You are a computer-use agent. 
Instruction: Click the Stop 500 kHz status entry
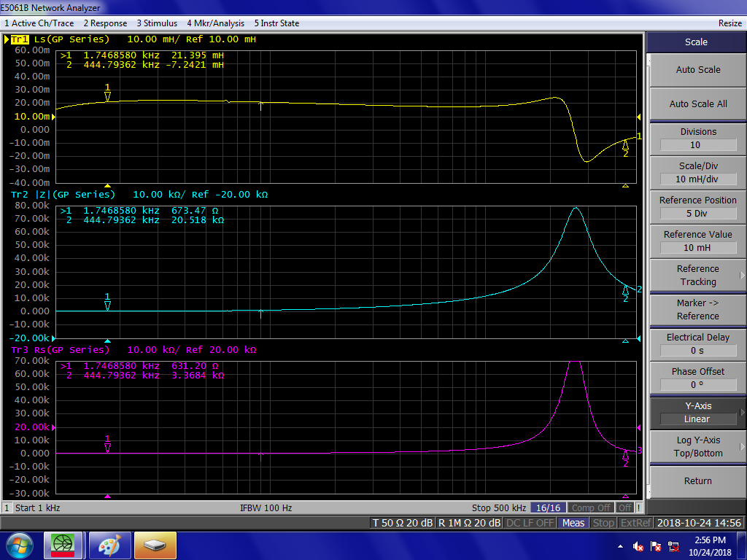pyautogui.click(x=499, y=507)
